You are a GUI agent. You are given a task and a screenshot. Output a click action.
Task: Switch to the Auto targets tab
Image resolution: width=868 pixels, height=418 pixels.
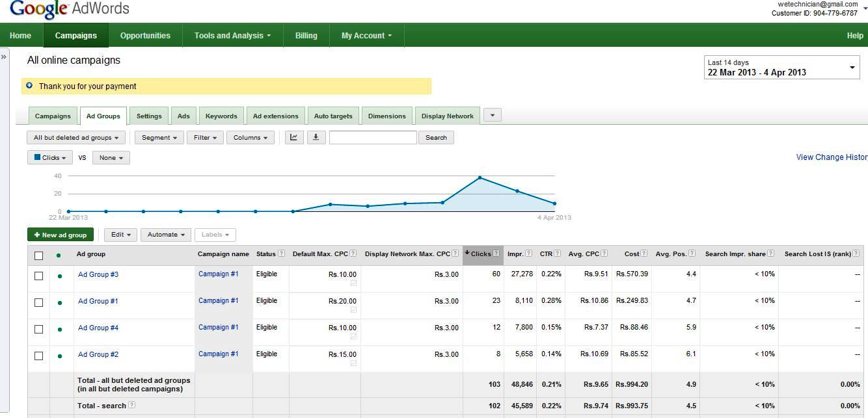pos(333,116)
